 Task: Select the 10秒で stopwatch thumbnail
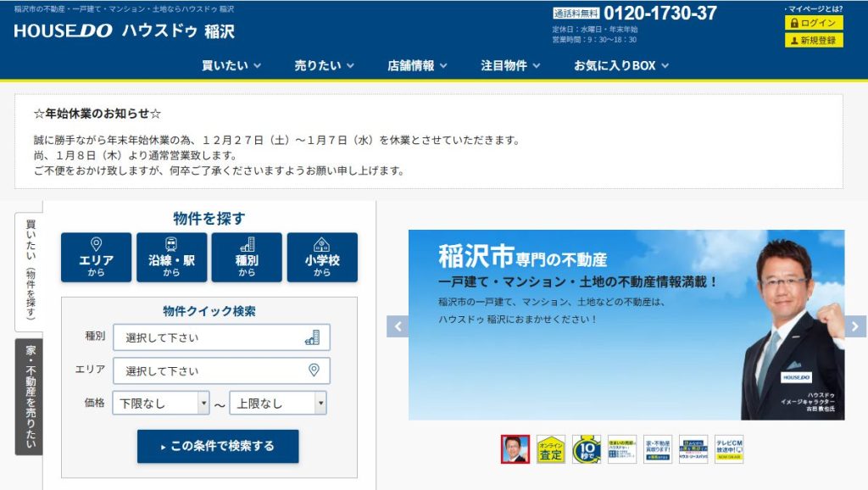587,449
